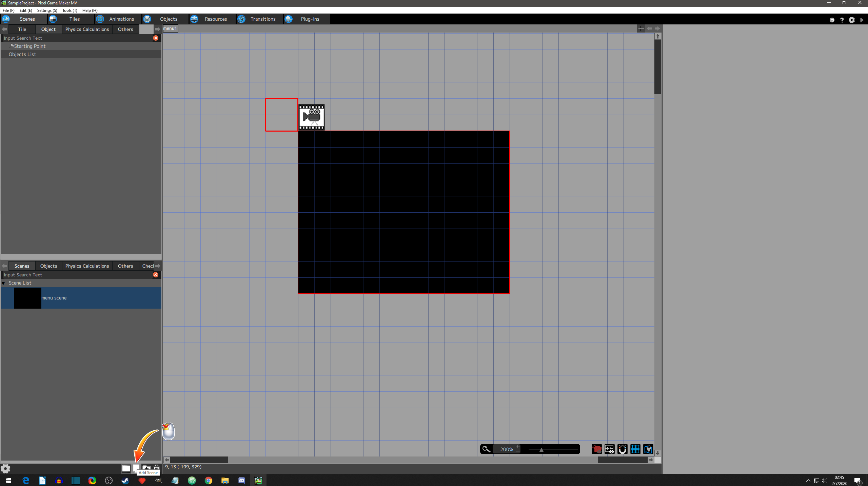Select Starting Point in the list
Image resolution: width=868 pixels, height=486 pixels.
(x=29, y=46)
